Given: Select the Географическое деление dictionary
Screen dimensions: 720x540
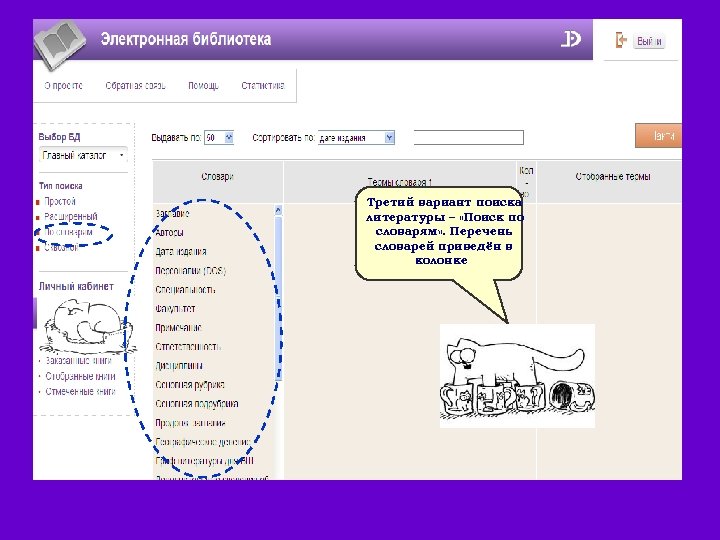Looking at the screenshot, I should click(202, 442).
